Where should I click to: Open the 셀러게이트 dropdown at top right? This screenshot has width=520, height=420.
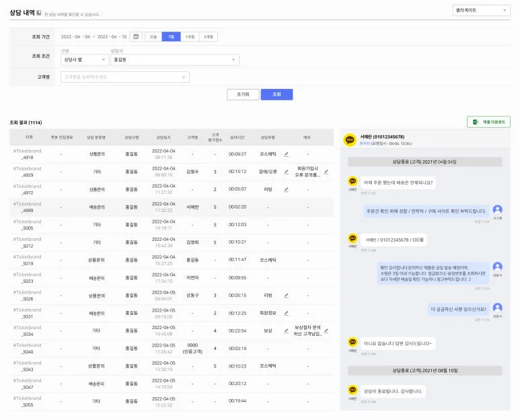(x=481, y=10)
